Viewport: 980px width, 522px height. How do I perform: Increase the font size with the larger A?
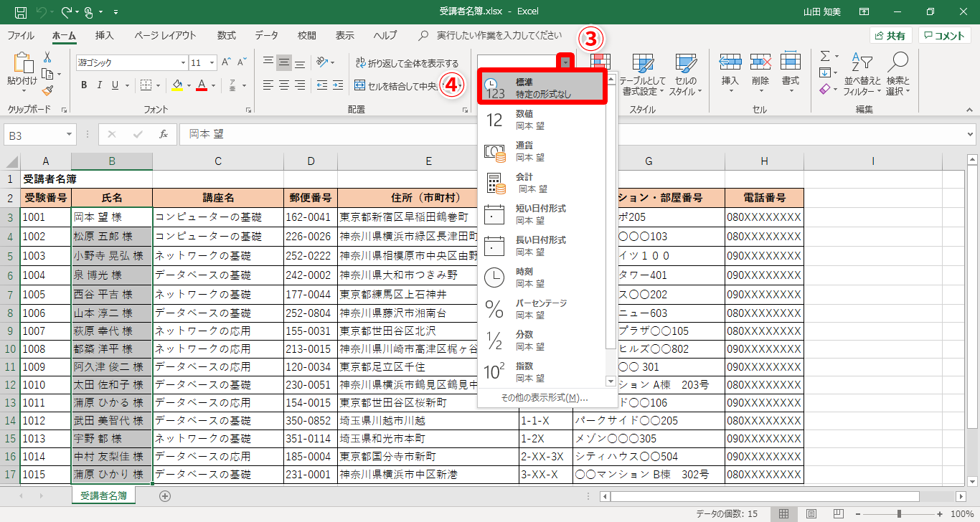226,62
